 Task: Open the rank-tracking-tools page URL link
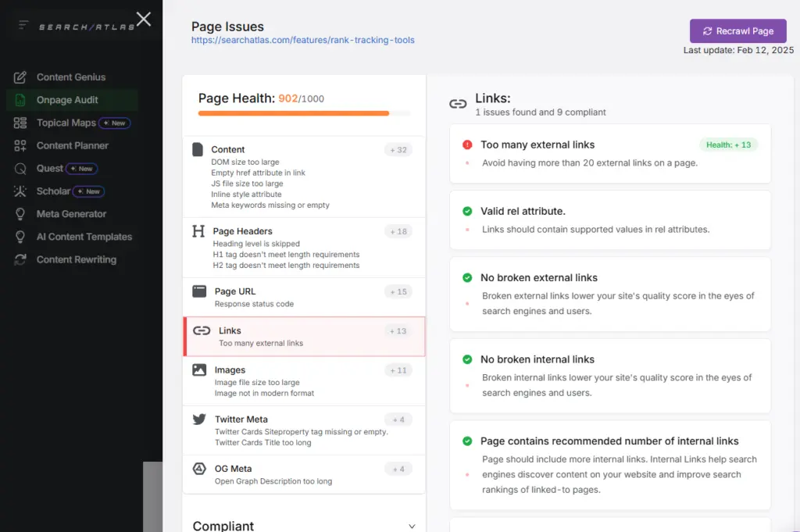click(302, 40)
